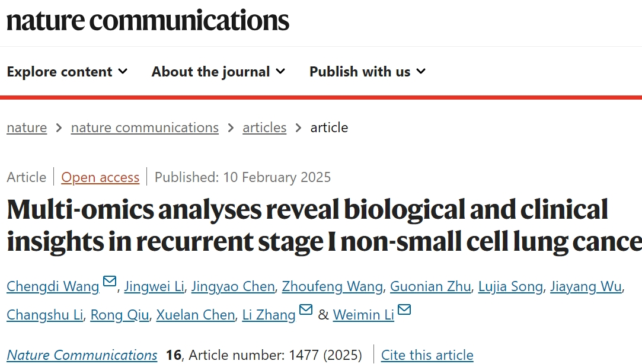Expand the Explore content menu
Viewport: 642px width, 364px height.
click(67, 72)
